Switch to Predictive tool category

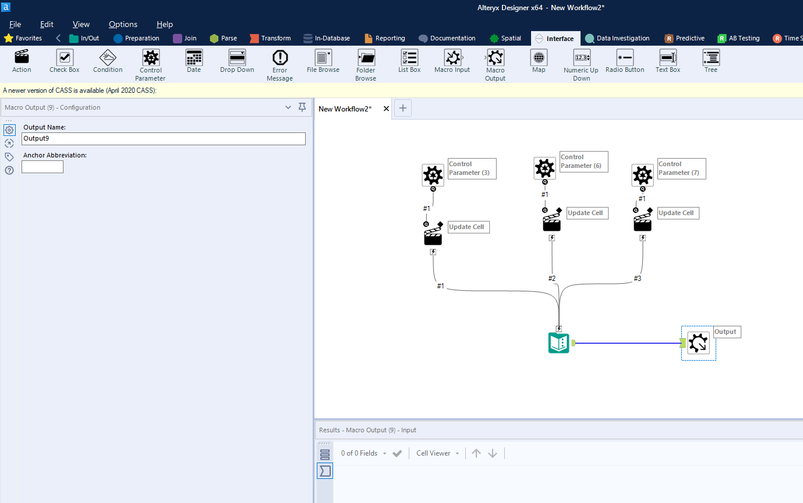coord(684,38)
